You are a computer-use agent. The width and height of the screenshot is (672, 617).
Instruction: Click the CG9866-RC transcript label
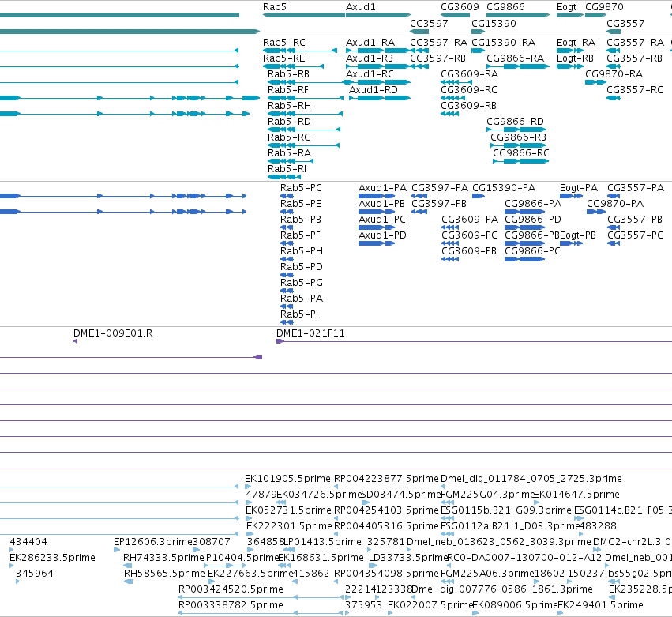pos(520,153)
